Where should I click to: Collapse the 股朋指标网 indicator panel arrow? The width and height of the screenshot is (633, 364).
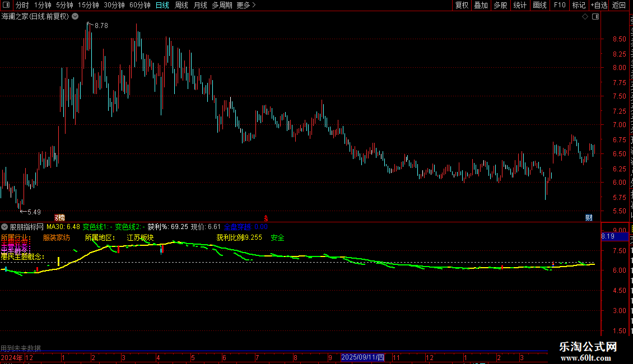[4, 227]
